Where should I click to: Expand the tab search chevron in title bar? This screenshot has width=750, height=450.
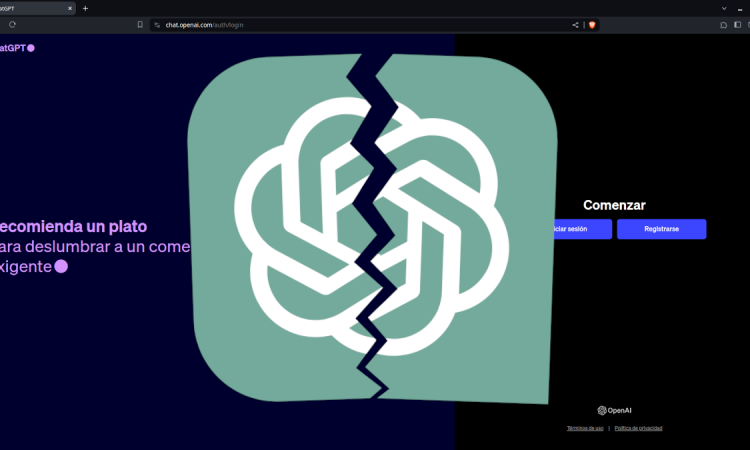[x=724, y=8]
